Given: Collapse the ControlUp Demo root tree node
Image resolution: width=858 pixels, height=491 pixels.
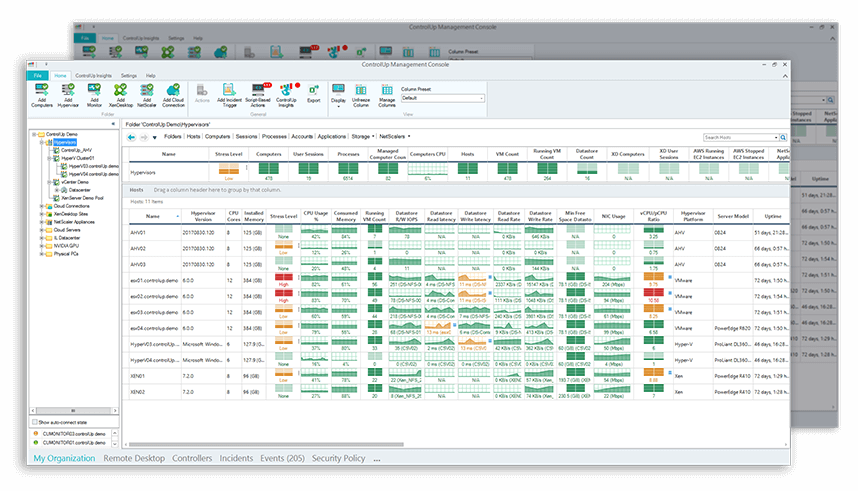Looking at the screenshot, I should tap(33, 134).
